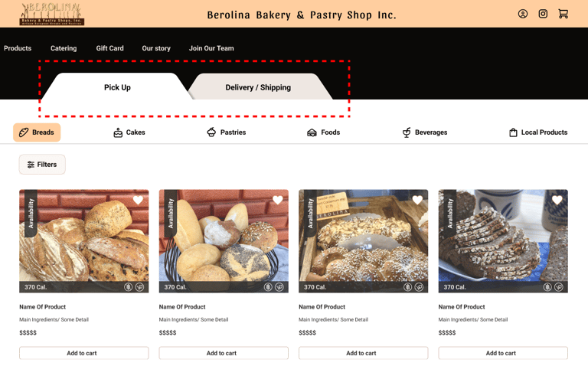The width and height of the screenshot is (588, 379).
Task: Click the Berolina Bakery logo
Action: pyautogui.click(x=52, y=15)
